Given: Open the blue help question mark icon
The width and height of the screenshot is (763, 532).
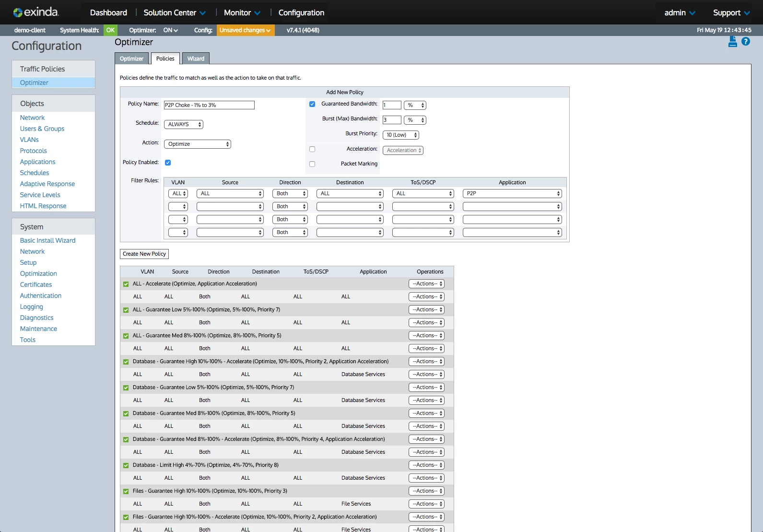Looking at the screenshot, I should pyautogui.click(x=746, y=42).
